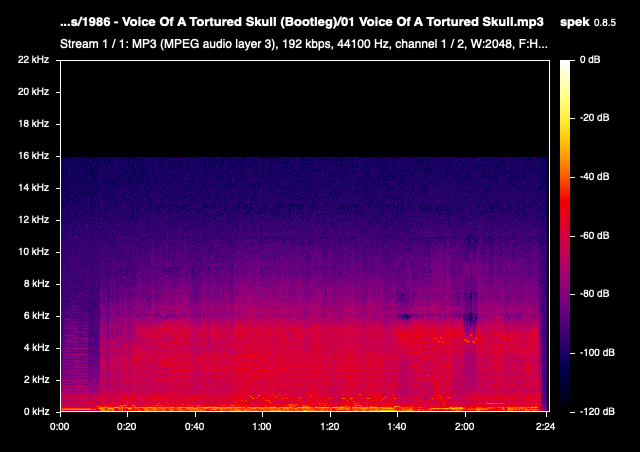Click the '20 kHz' frequency axis label
The width and height of the screenshot is (640, 452).
[33, 92]
